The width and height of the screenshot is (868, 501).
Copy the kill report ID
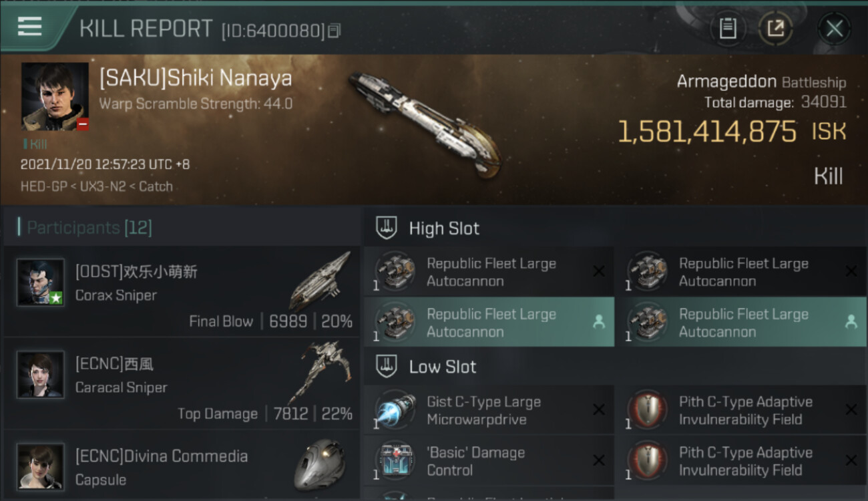pyautogui.click(x=334, y=31)
